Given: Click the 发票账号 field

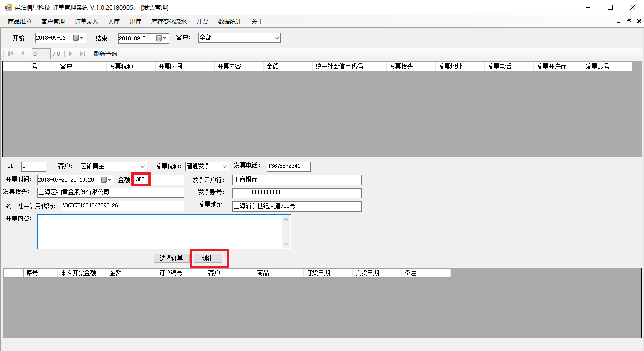Looking at the screenshot, I should 297,193.
